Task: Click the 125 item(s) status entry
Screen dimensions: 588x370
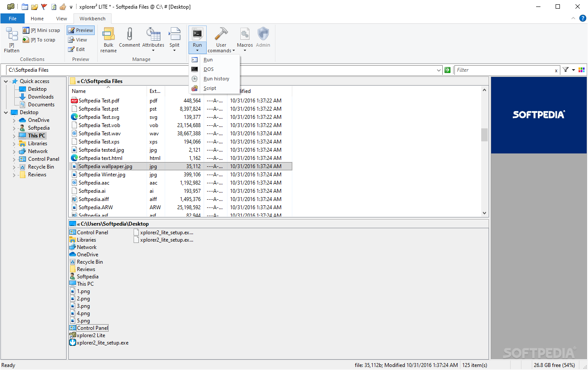Action: [x=475, y=365]
